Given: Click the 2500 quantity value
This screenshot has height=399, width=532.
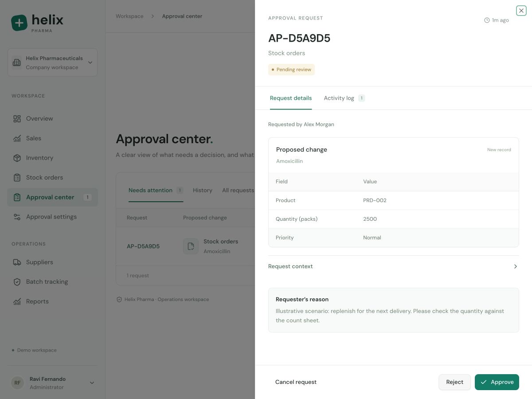Looking at the screenshot, I should click(x=370, y=219).
